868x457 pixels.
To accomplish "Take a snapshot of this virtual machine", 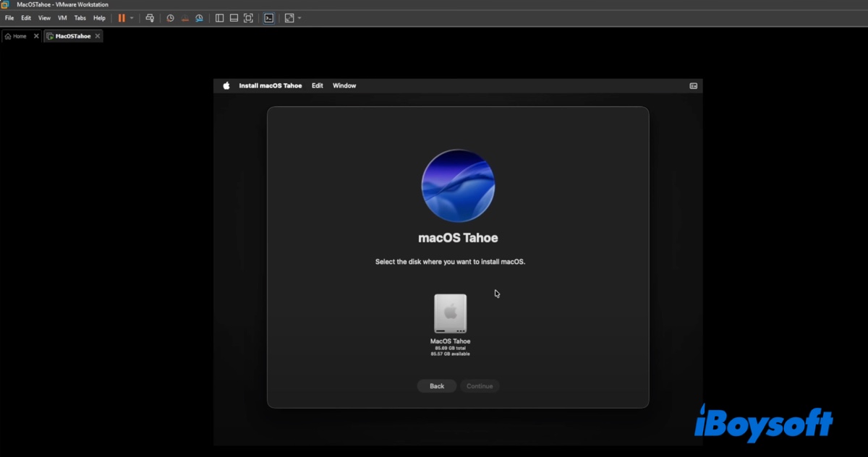I will tap(170, 18).
